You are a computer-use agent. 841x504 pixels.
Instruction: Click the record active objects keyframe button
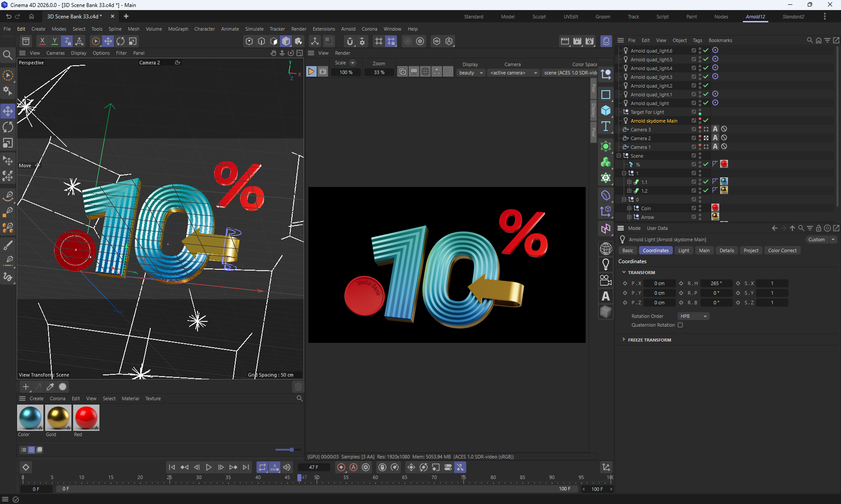tap(341, 467)
